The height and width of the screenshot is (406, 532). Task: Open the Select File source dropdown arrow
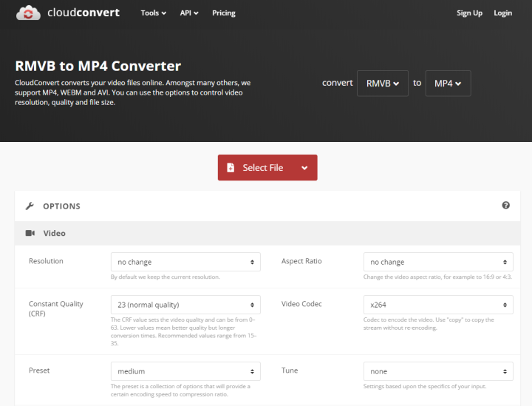click(304, 168)
